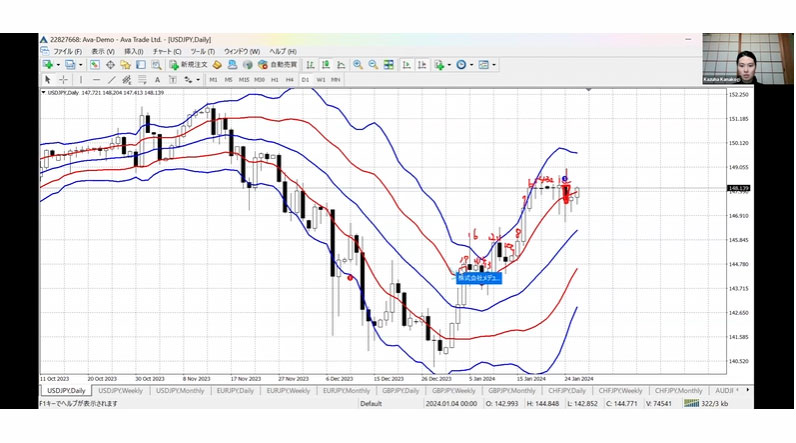Draw a vertical line tool
Image resolution: width=796 pixels, height=443 pixels.
[x=82, y=79]
